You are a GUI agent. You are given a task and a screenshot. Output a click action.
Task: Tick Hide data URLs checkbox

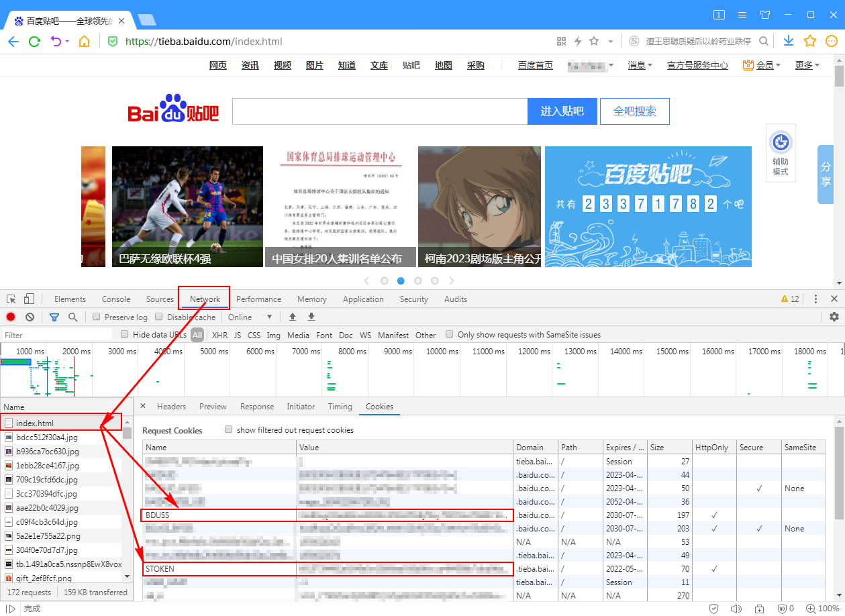tap(124, 334)
